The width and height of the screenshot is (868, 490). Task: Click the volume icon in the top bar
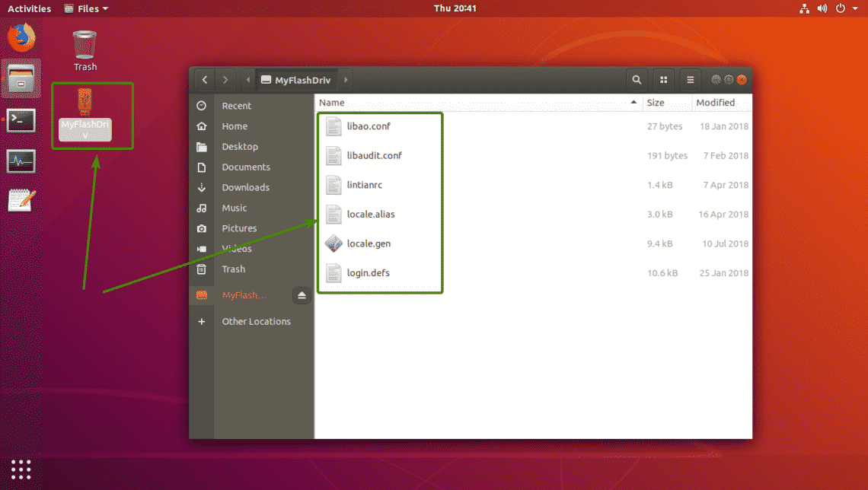coord(822,8)
